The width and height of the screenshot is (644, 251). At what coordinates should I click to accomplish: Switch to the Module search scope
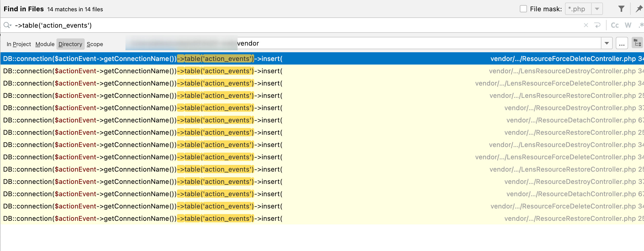45,44
